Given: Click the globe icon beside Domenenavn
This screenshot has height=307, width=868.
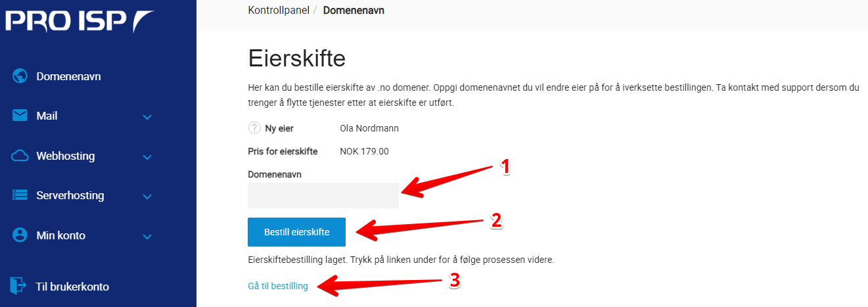Looking at the screenshot, I should point(20,76).
